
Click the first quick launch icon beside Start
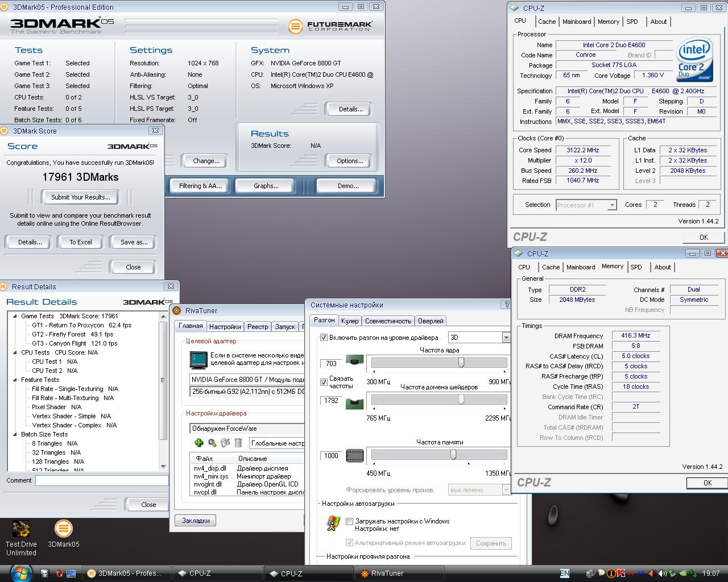tap(44, 573)
